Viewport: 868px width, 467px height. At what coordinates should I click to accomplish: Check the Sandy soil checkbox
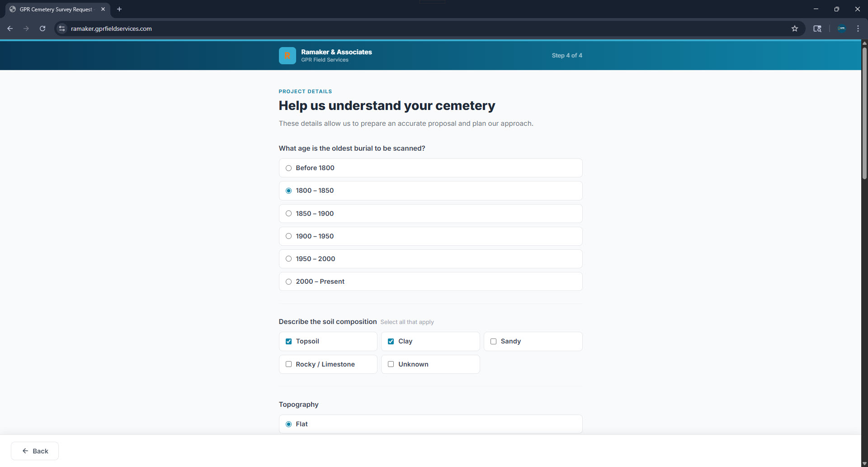pyautogui.click(x=493, y=342)
